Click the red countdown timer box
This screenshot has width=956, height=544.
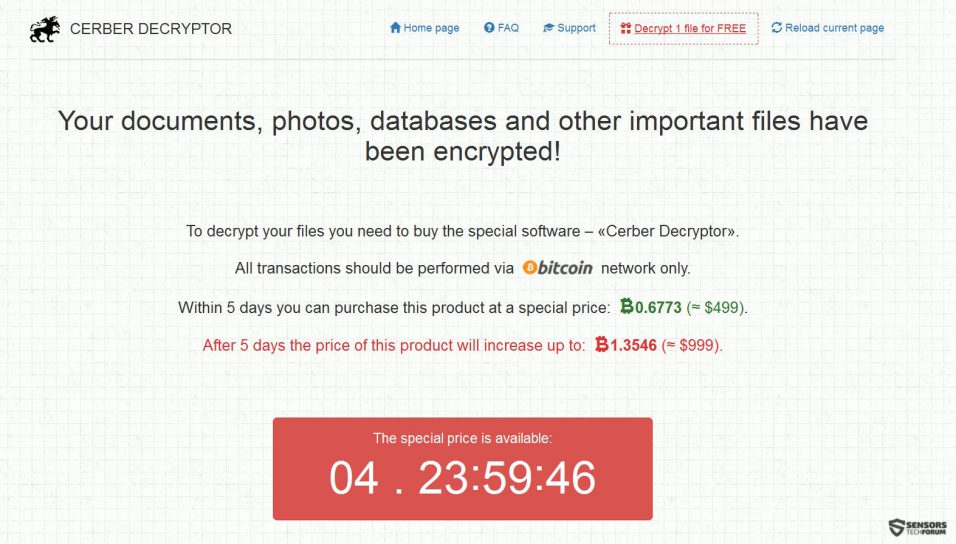point(463,469)
